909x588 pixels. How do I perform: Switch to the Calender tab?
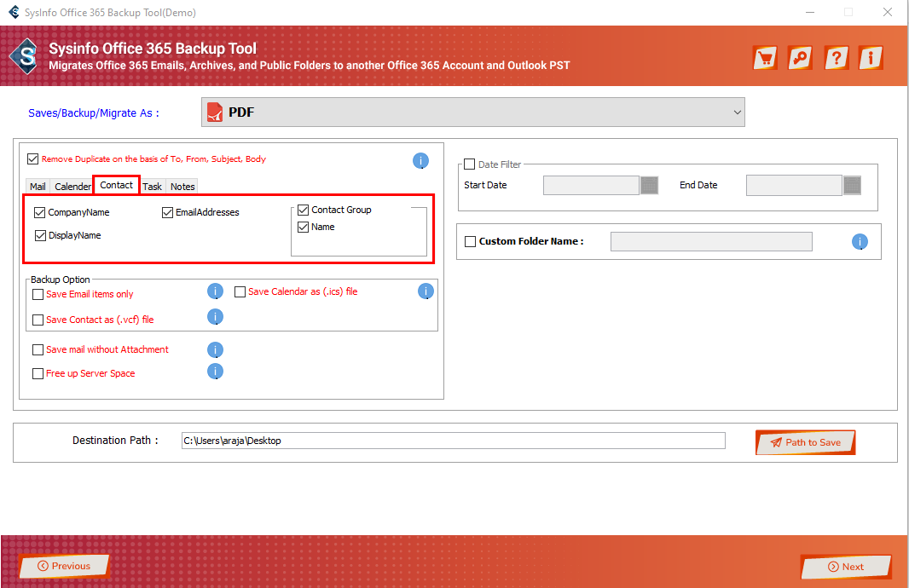tap(72, 187)
